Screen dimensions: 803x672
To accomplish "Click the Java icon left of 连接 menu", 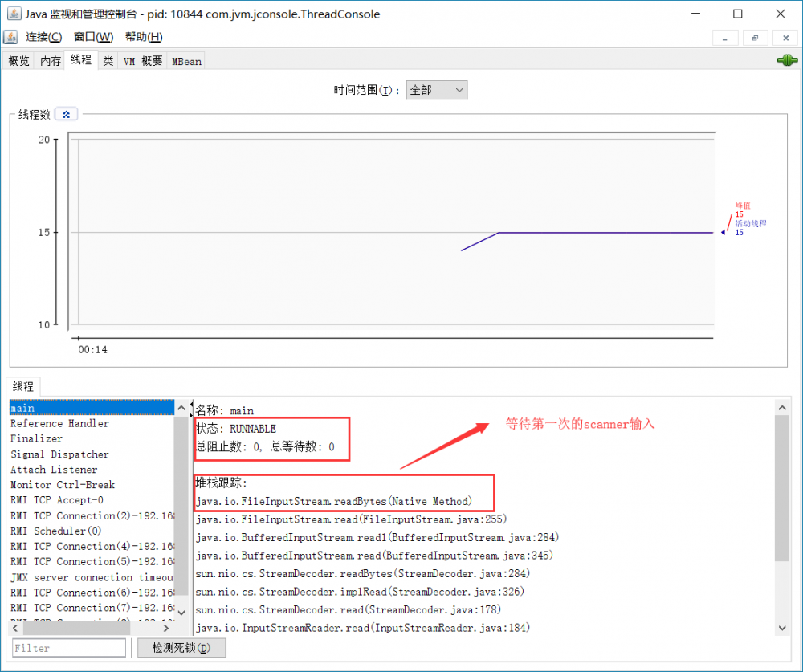I will click(10, 37).
